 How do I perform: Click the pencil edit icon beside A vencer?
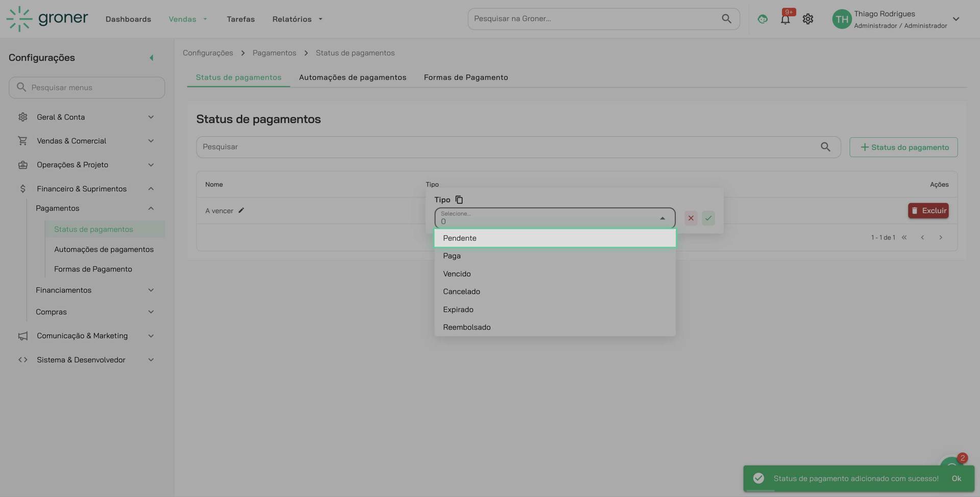point(241,211)
